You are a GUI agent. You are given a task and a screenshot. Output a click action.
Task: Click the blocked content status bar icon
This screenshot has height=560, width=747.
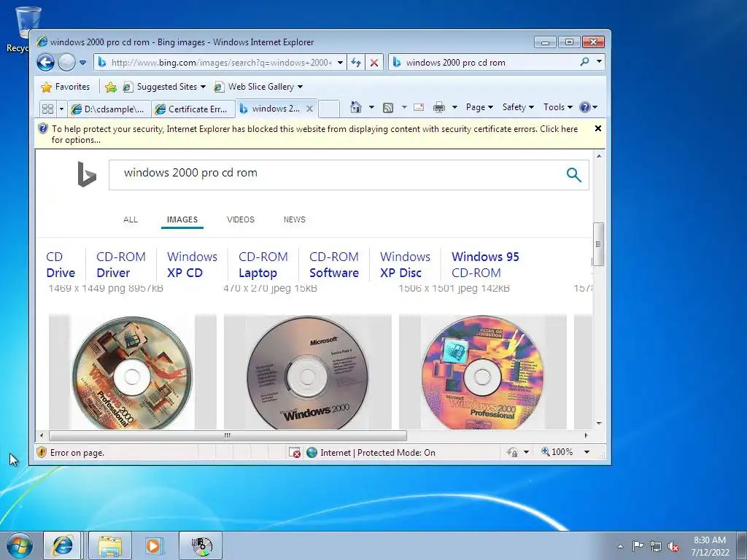coord(295,452)
